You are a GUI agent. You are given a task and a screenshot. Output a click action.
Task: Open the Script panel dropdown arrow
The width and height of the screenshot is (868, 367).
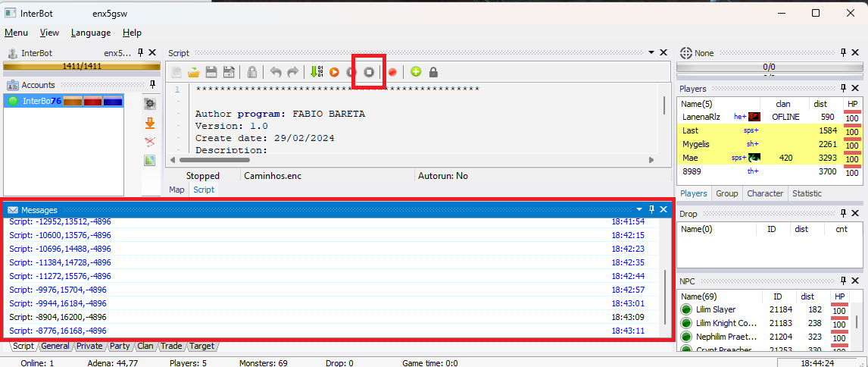click(x=650, y=52)
